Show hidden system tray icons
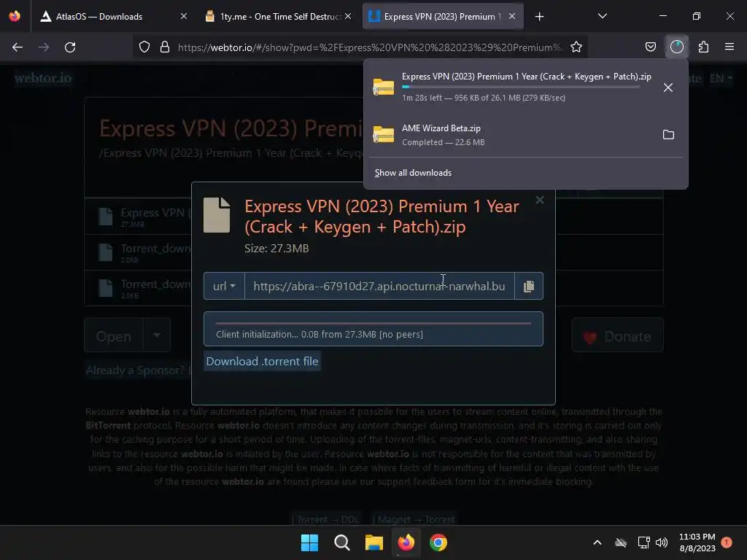Viewport: 747px width, 560px height. (597, 542)
